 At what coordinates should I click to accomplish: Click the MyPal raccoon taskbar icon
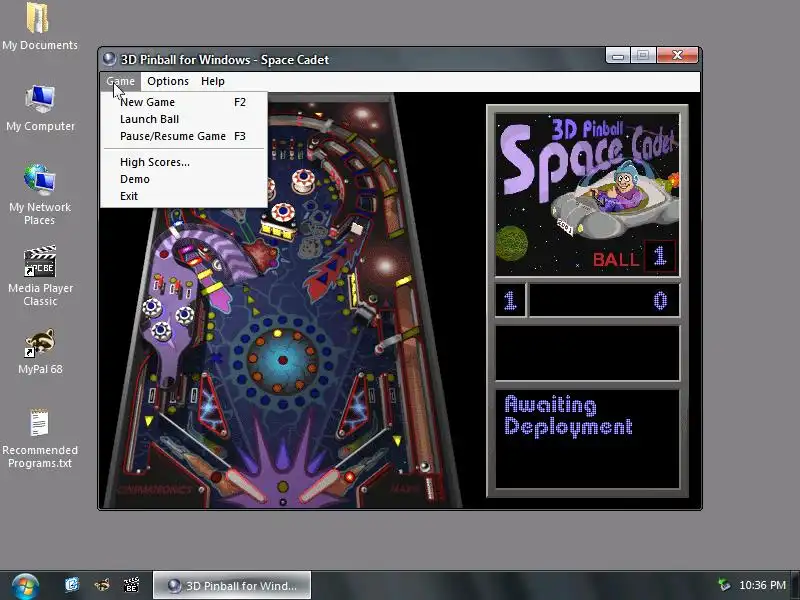point(102,585)
